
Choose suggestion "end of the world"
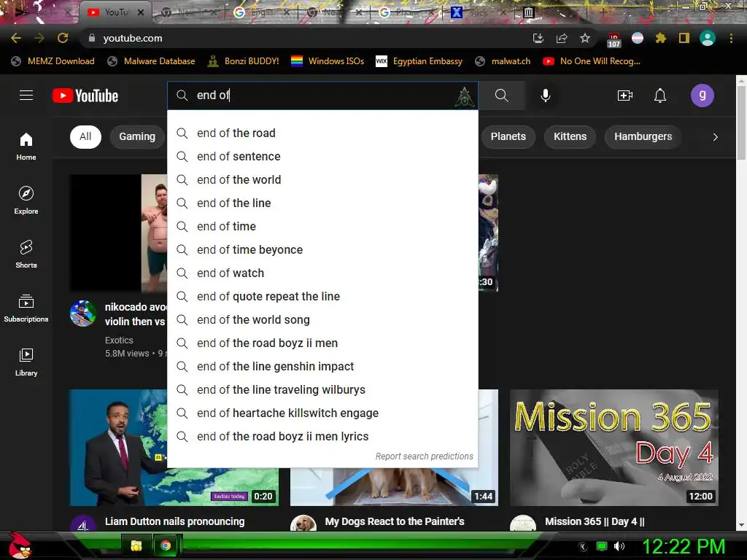(322, 179)
